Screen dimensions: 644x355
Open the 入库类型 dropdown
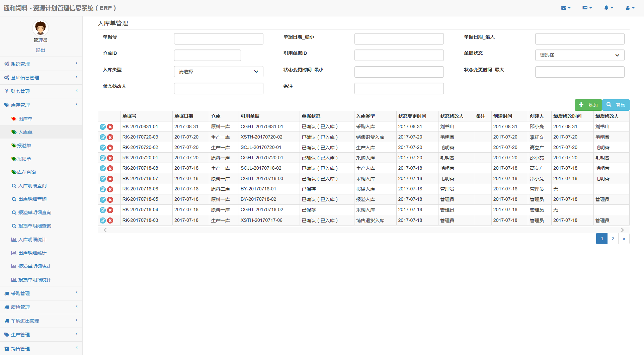(219, 72)
